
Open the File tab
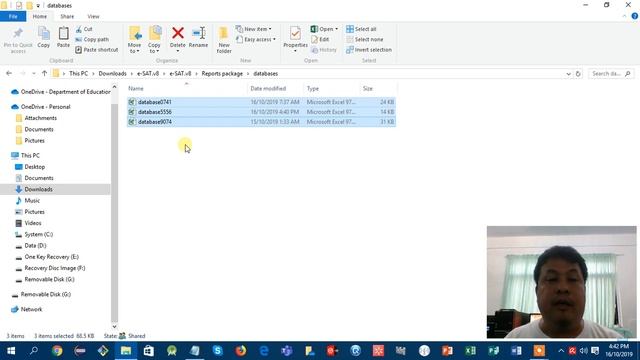pos(13,16)
